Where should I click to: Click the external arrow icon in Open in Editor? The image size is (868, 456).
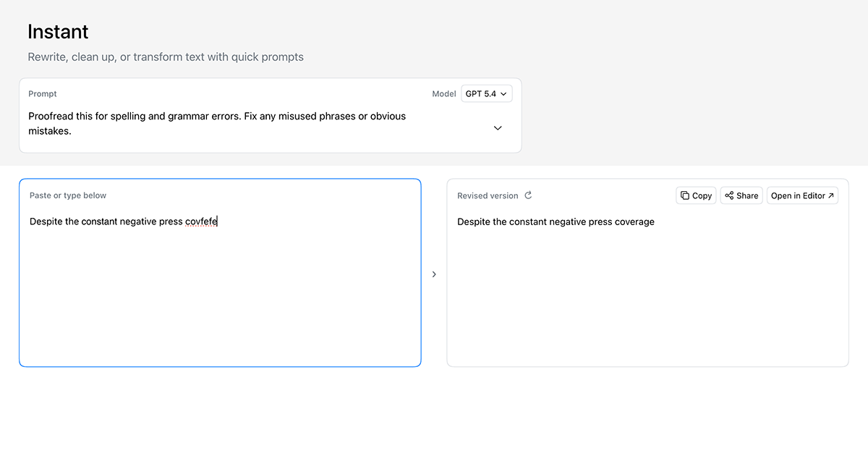(830, 195)
